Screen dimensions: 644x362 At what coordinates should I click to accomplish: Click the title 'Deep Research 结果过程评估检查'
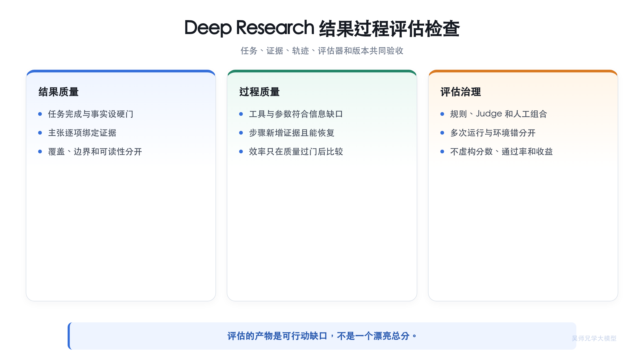click(322, 28)
